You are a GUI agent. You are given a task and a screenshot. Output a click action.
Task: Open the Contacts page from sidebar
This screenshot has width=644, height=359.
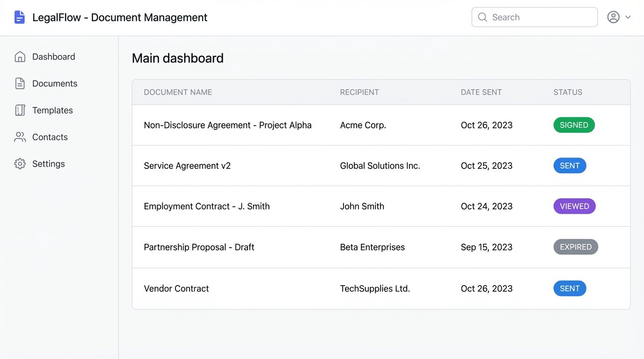coord(50,136)
